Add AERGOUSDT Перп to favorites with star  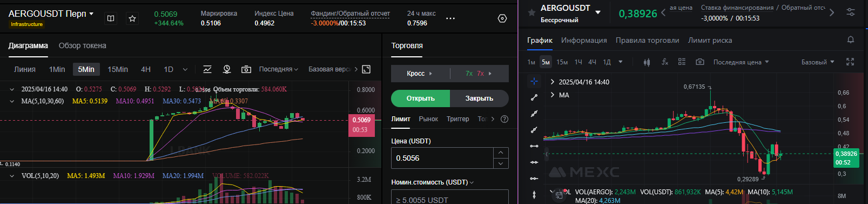(x=132, y=18)
